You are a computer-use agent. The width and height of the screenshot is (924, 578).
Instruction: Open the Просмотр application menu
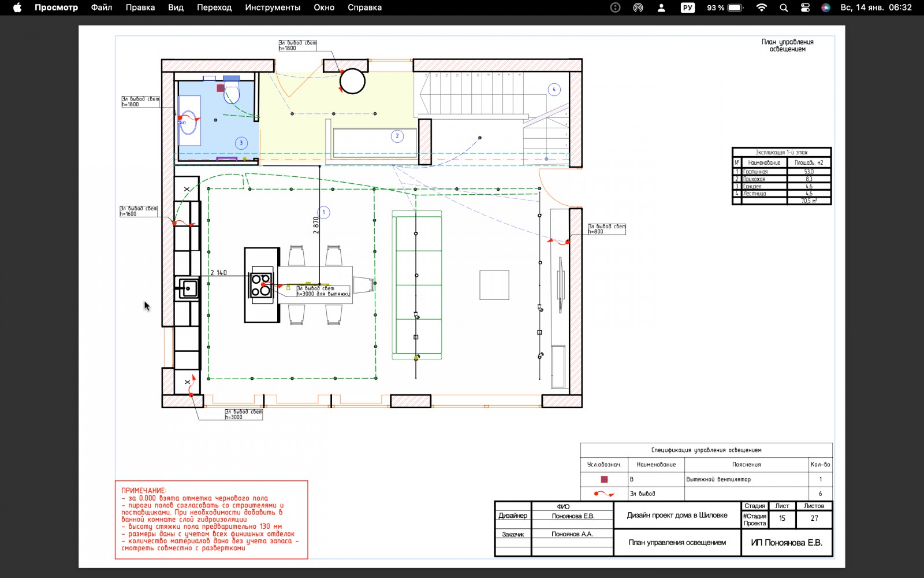pos(56,8)
